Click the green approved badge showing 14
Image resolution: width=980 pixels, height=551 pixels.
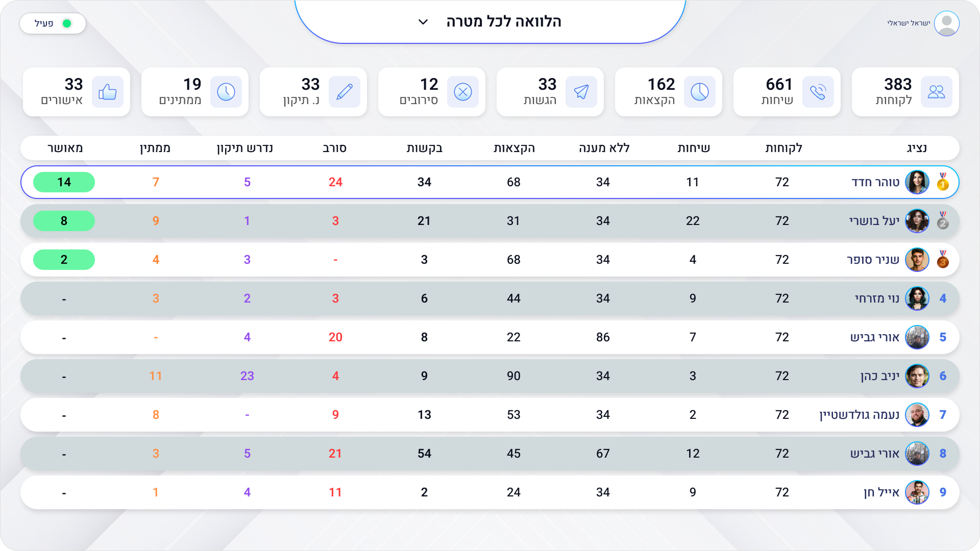tap(64, 182)
